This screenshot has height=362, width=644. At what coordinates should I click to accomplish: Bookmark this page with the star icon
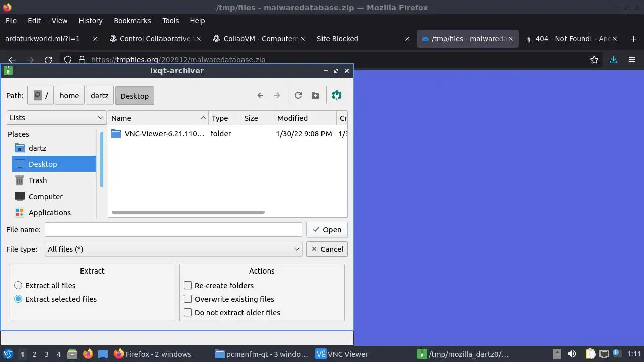pos(594,60)
